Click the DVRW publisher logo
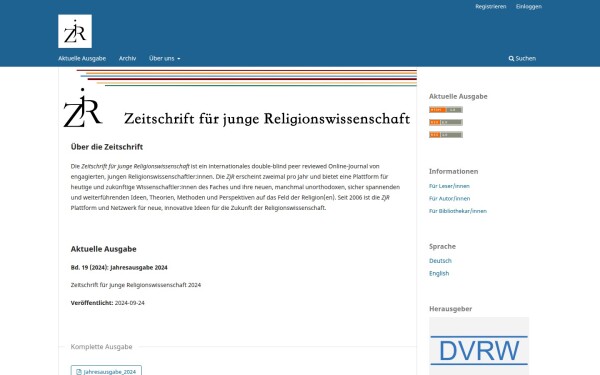The image size is (600, 375). point(479,346)
